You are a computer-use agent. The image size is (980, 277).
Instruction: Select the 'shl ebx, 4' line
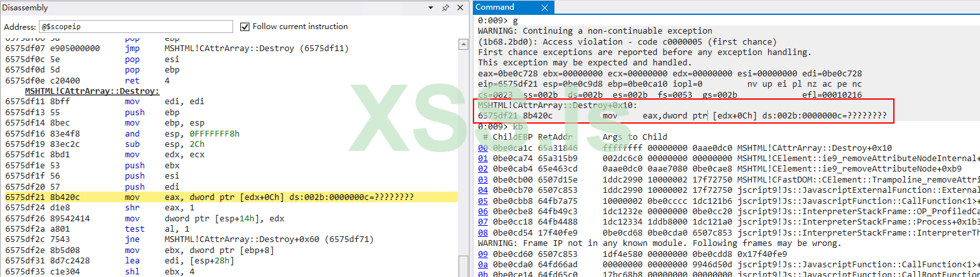97,271
